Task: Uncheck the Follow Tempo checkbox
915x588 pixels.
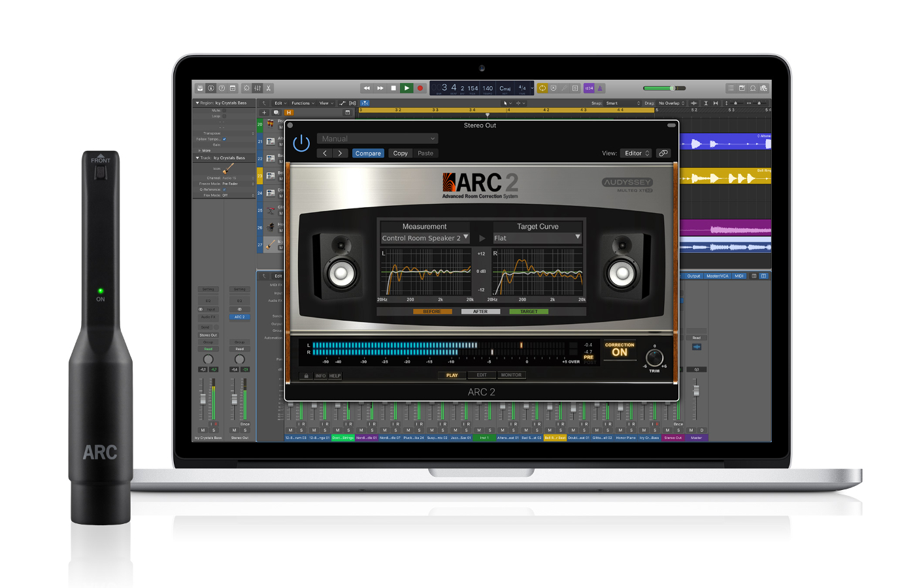Action: coord(224,139)
